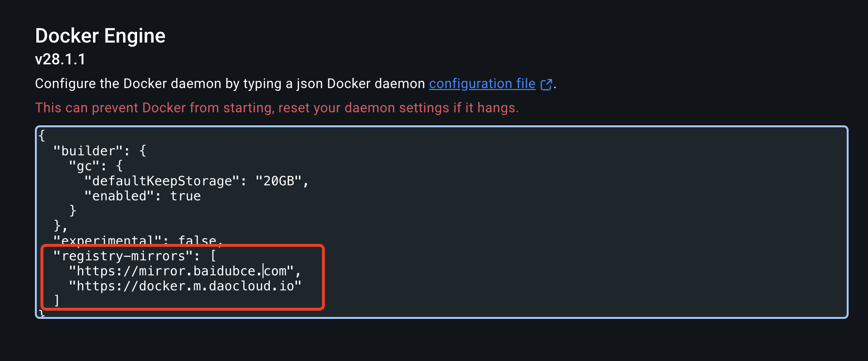This screenshot has height=361, width=868.
Task: Click the "enabled" key in the editor
Action: click(x=119, y=196)
